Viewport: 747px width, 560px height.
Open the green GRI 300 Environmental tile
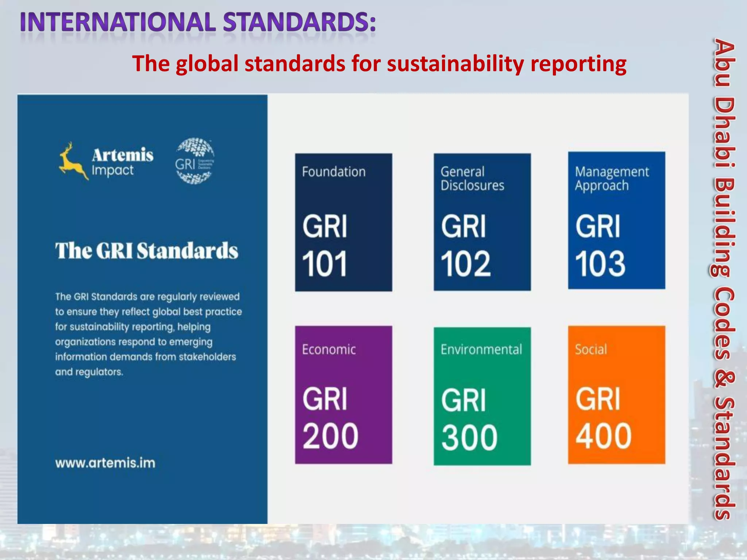coord(482,396)
